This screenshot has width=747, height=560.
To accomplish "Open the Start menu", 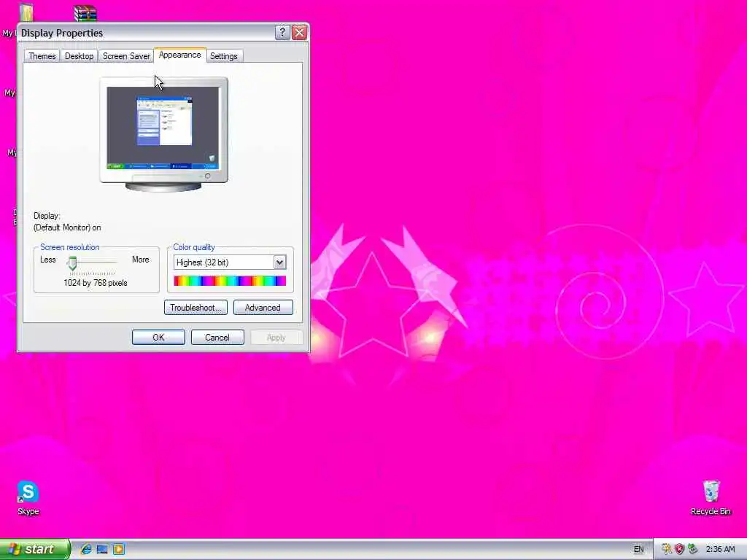I will pyautogui.click(x=35, y=549).
